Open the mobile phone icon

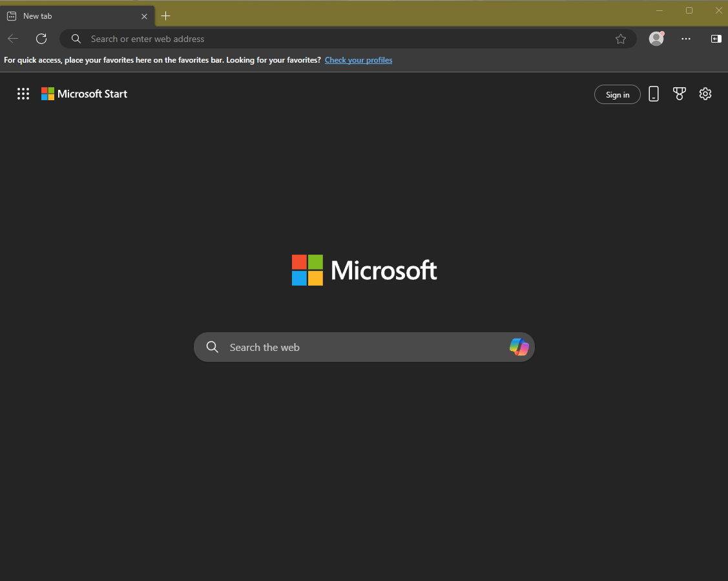654,94
